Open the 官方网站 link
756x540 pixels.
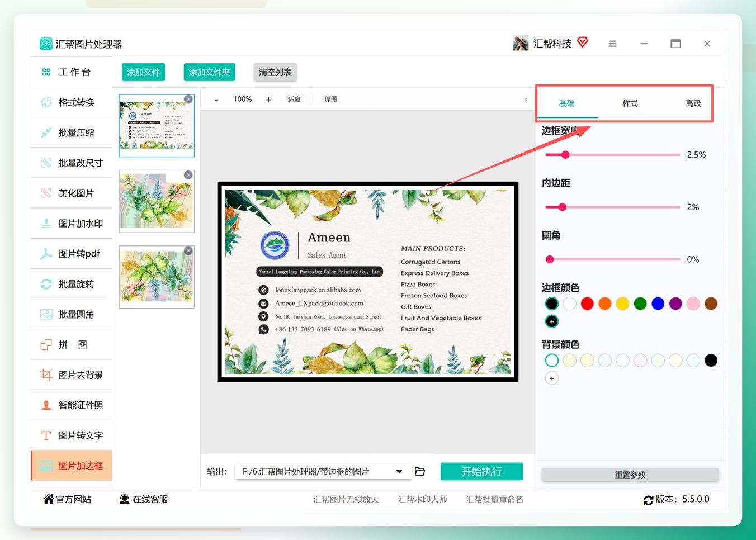[68, 499]
